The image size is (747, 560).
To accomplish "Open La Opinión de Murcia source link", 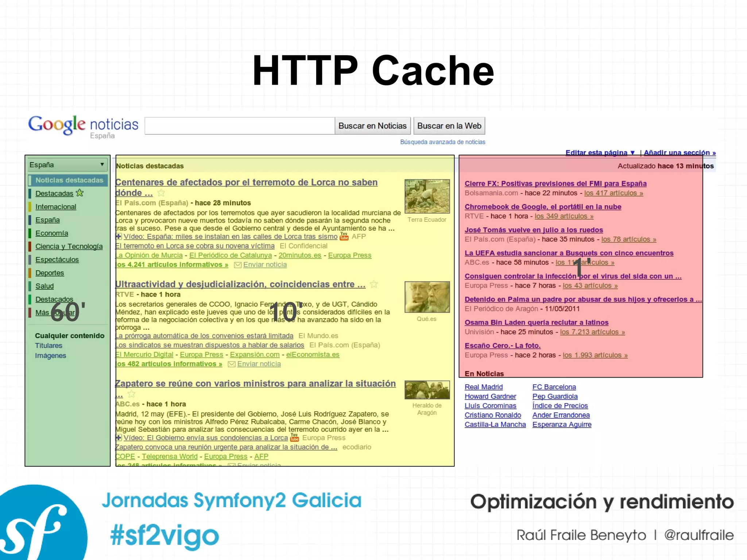I will click(149, 255).
